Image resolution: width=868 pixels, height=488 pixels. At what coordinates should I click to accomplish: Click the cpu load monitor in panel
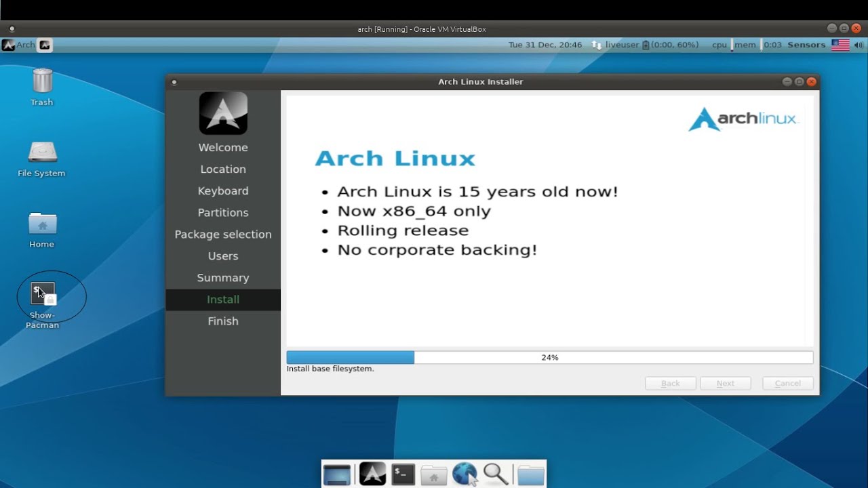(719, 45)
